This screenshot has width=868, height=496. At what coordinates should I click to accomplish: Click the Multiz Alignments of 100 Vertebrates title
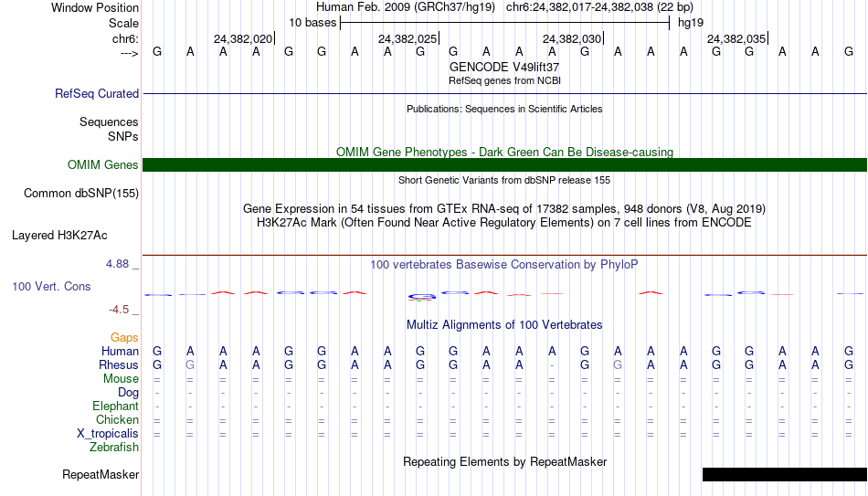[504, 325]
